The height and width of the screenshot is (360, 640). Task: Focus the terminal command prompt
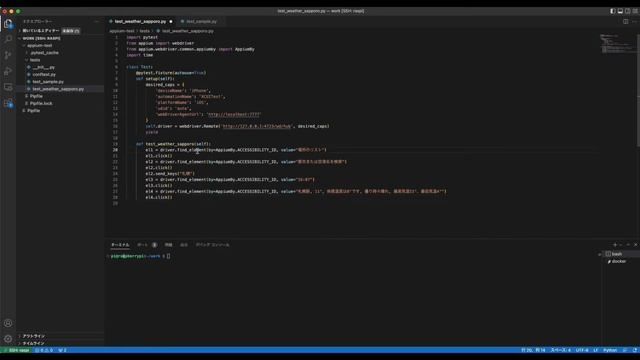pos(168,256)
